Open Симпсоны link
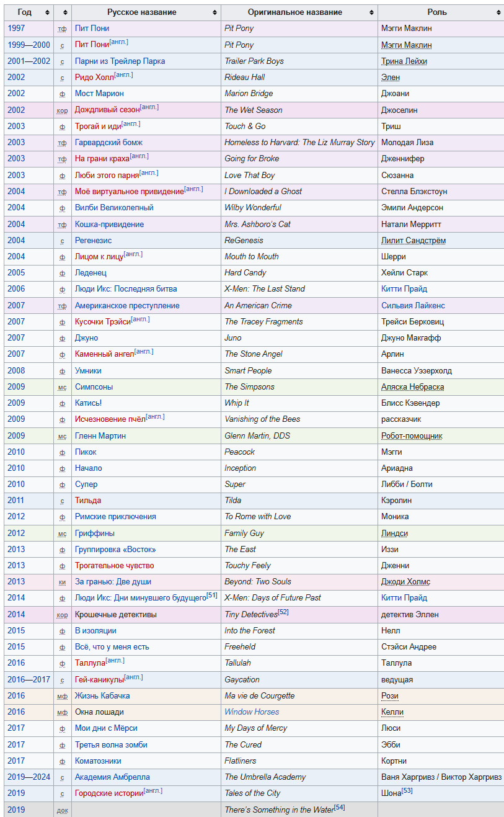Viewport: 504px width, 817px height. (94, 387)
